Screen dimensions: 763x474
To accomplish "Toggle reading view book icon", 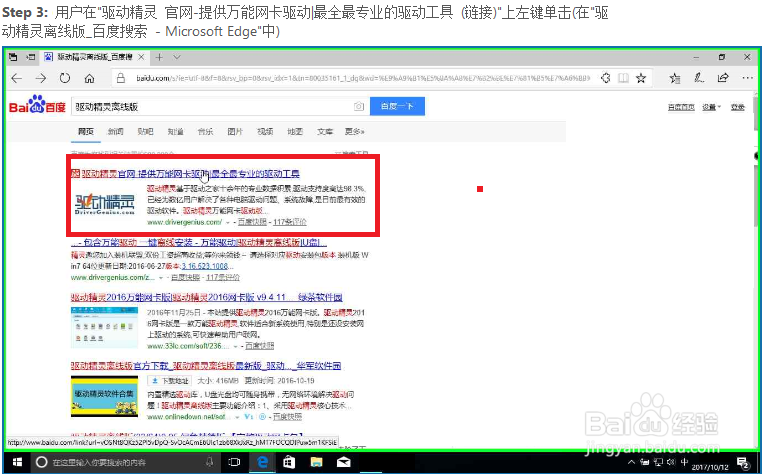I will (623, 78).
